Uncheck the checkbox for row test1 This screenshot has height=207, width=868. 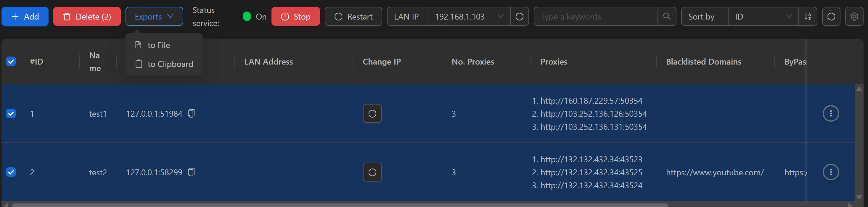11,114
